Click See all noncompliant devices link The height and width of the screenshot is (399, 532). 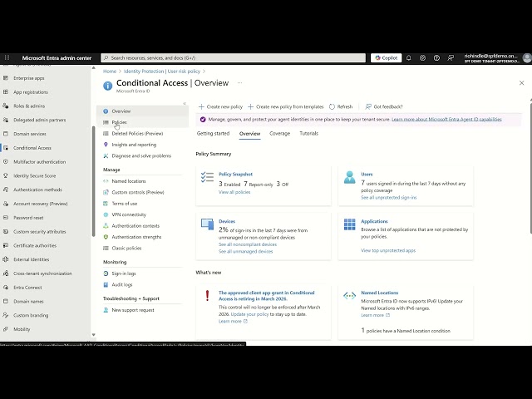pyautogui.click(x=248, y=244)
